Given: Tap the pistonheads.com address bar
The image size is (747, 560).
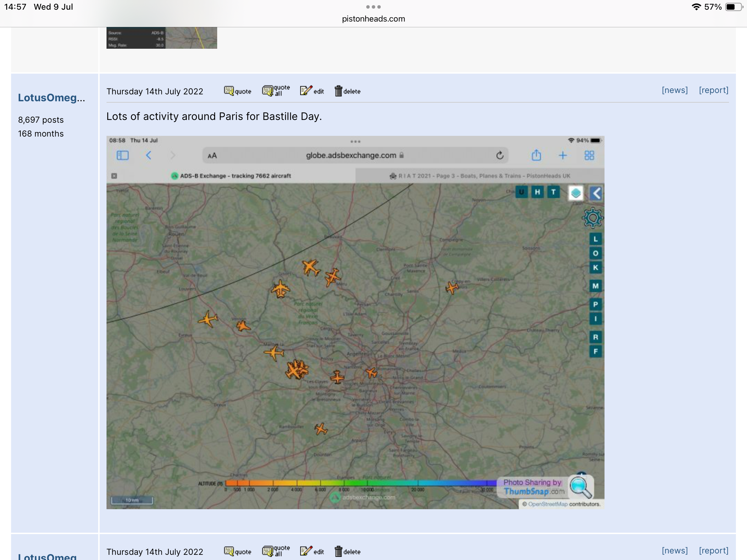Looking at the screenshot, I should (373, 19).
